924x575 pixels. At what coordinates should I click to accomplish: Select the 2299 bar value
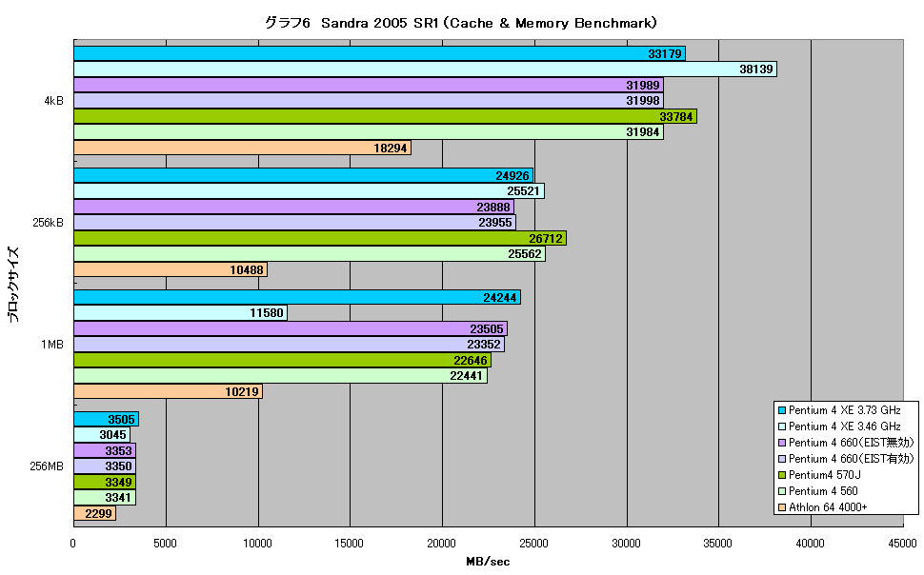point(98,513)
